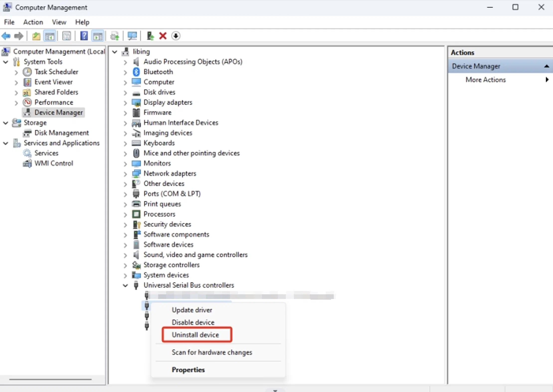Select Software components category
Screen dimensions: 553x392
coord(176,234)
